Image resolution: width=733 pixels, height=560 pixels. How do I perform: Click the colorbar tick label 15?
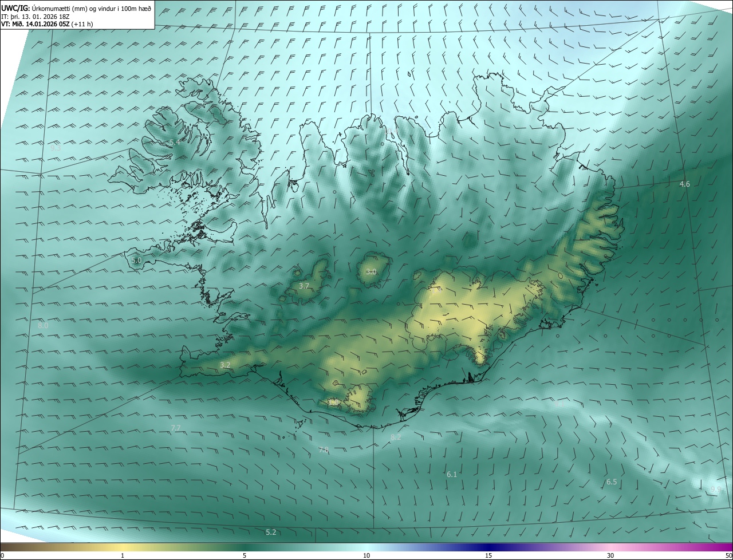pyautogui.click(x=488, y=555)
